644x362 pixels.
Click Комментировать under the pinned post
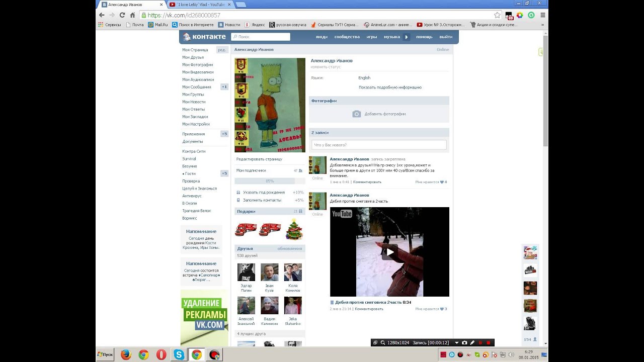(x=367, y=182)
